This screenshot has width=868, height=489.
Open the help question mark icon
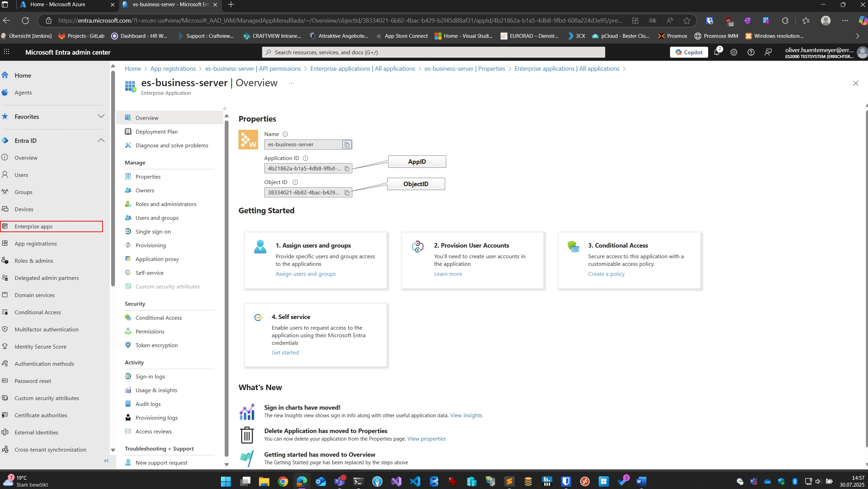pos(751,52)
